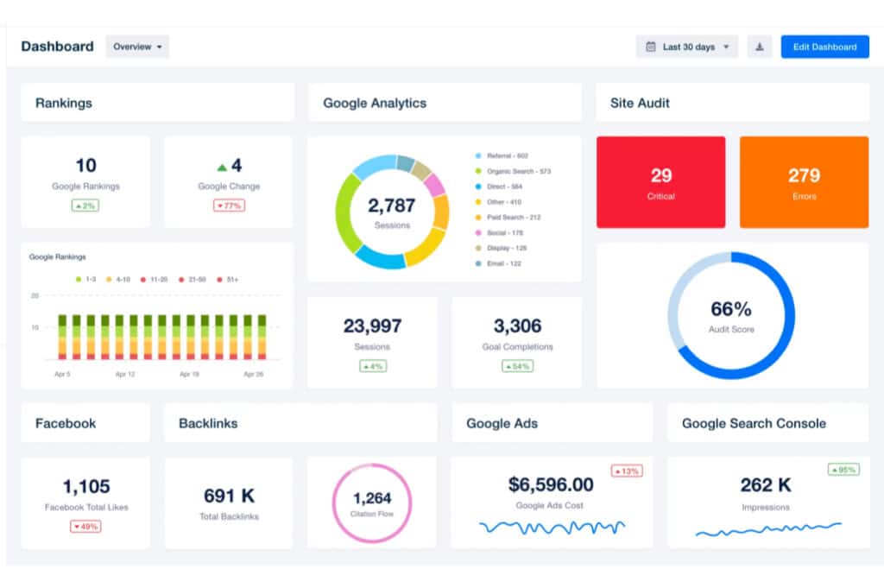Toggle the 51+ series in rankings legend
The height and width of the screenshot is (588, 884).
[228, 280]
